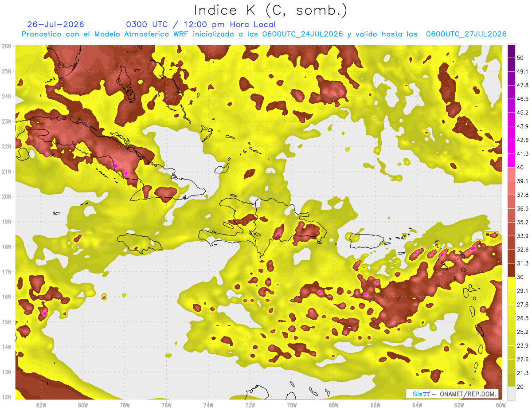The image size is (532, 411).
Task: Click the longitude axis label "80W"
Action: tap(83, 405)
